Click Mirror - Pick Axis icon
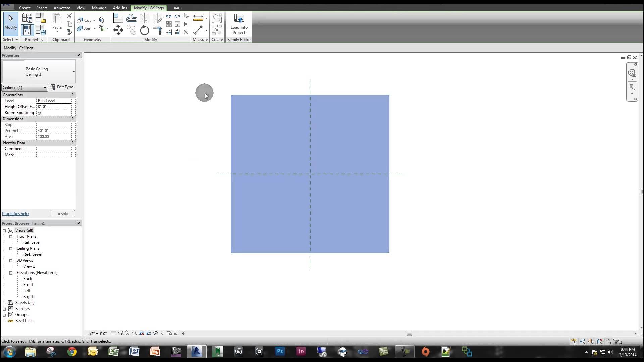 click(x=144, y=18)
